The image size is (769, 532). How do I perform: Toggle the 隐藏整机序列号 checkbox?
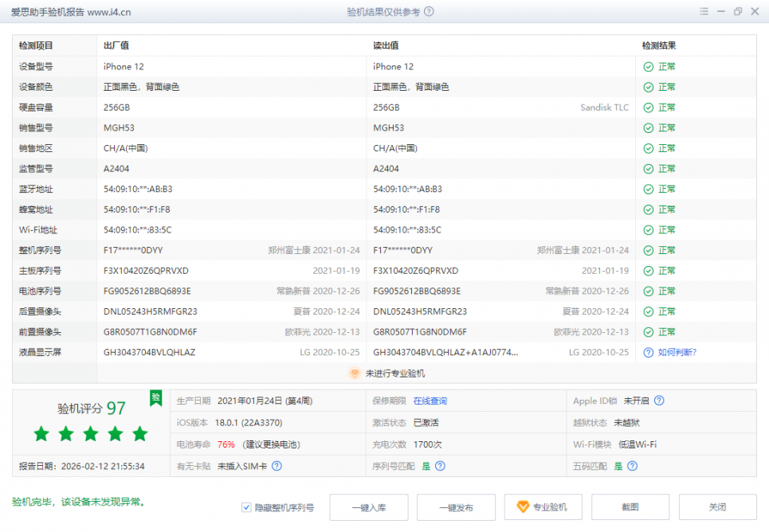[247, 507]
